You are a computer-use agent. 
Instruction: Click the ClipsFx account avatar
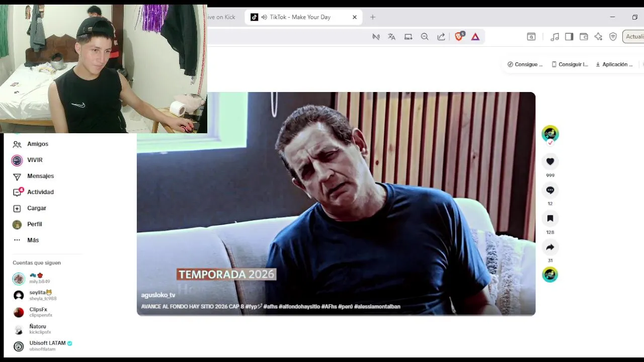[19, 312]
